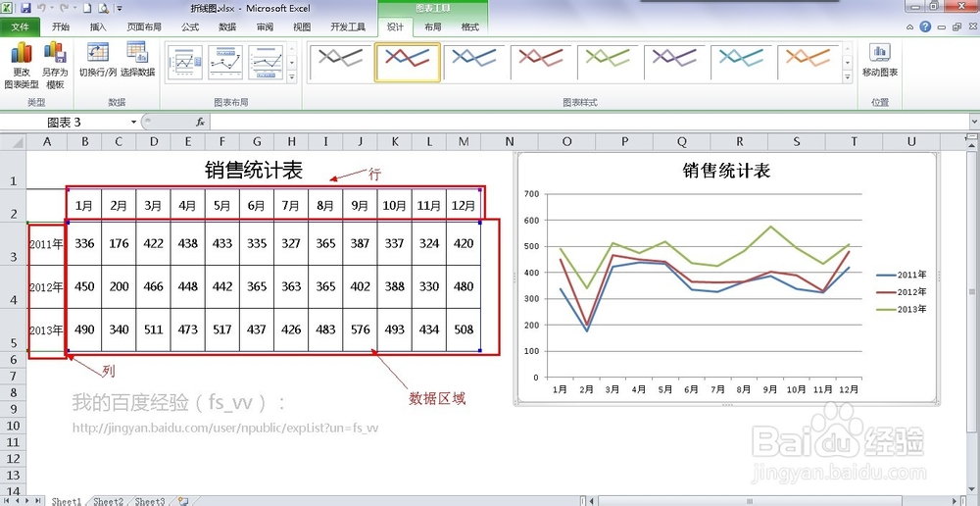Expand the chart styles gallery More arrow
Viewport: 980px width, 506px height.
(848, 76)
